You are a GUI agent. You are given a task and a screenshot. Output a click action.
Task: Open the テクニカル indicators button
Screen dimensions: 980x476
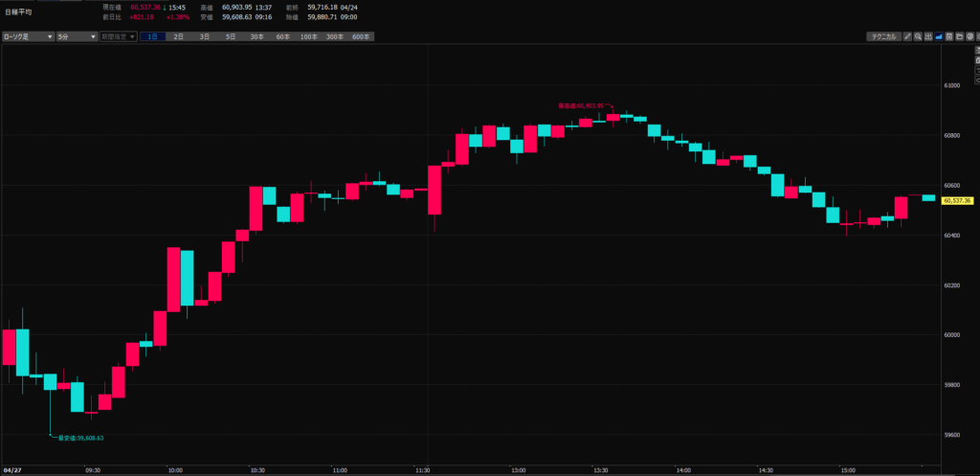[x=881, y=36]
